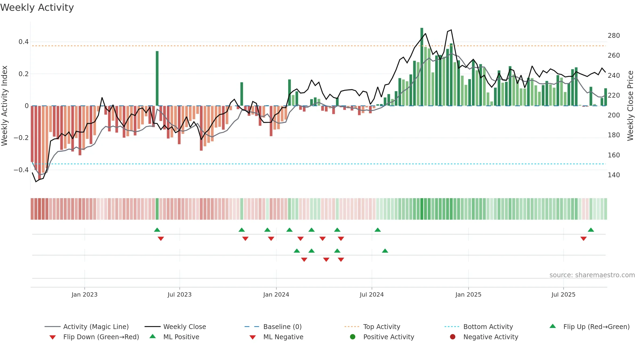Image resolution: width=644 pixels, height=362 pixels.
Task: Click the flip-up marker just after Jul 2024
Action: click(x=378, y=230)
